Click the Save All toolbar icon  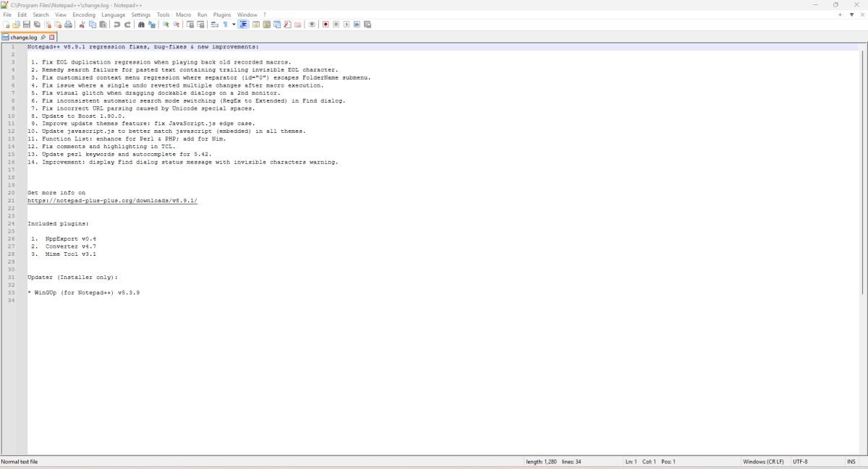click(37, 24)
